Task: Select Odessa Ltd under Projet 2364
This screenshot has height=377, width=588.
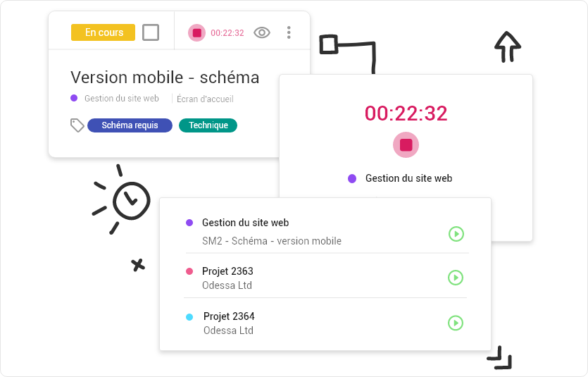Action: tap(228, 330)
